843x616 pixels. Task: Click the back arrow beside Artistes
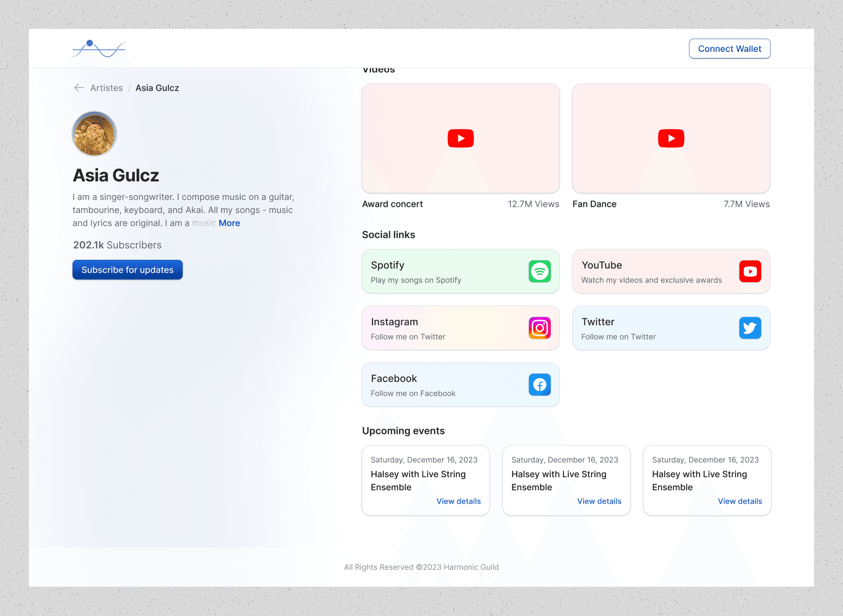click(79, 88)
